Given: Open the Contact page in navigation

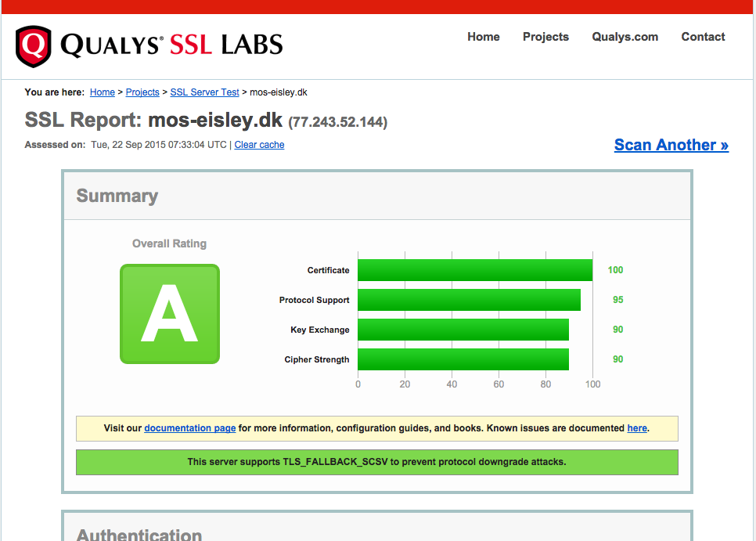Looking at the screenshot, I should tap(703, 37).
